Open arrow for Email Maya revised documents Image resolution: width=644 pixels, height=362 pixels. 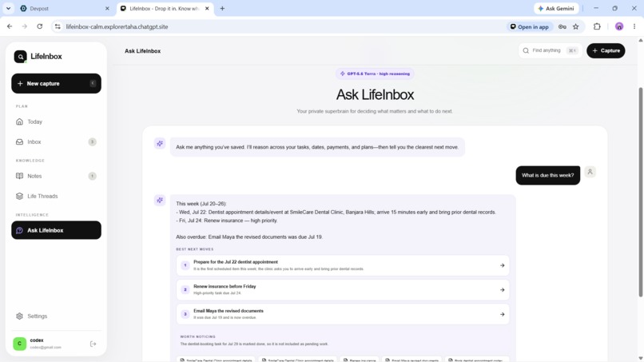click(502, 314)
